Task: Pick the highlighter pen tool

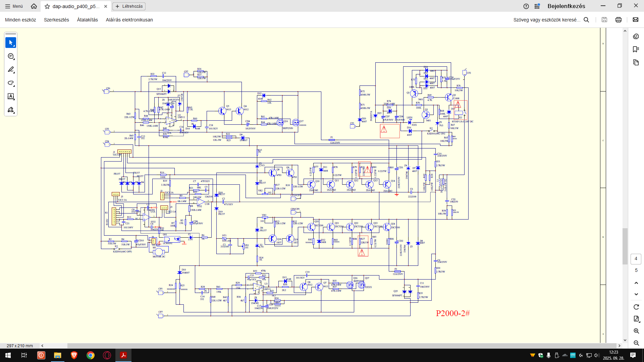Action: [11, 70]
